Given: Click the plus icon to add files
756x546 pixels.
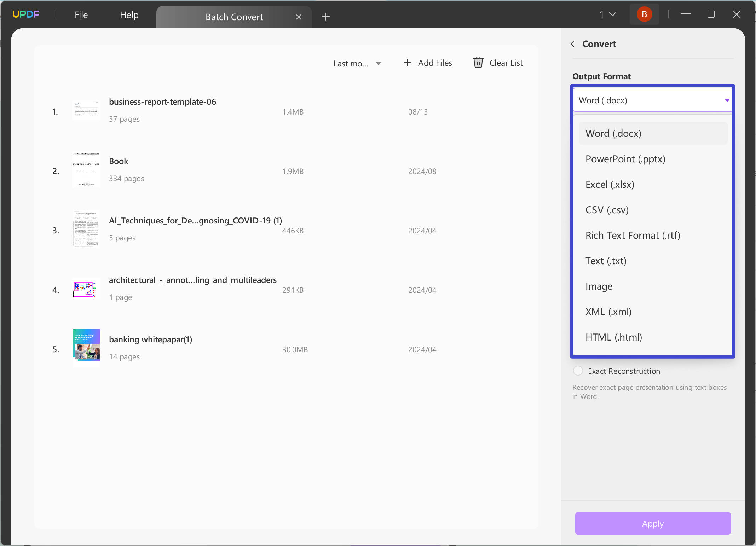Looking at the screenshot, I should tap(407, 63).
